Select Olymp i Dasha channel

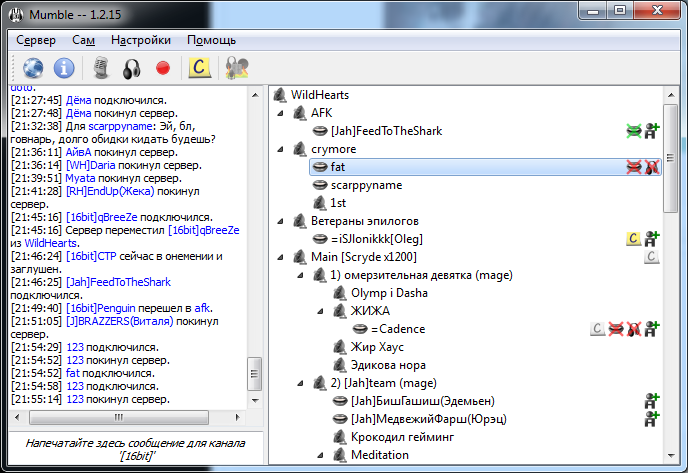point(389,293)
